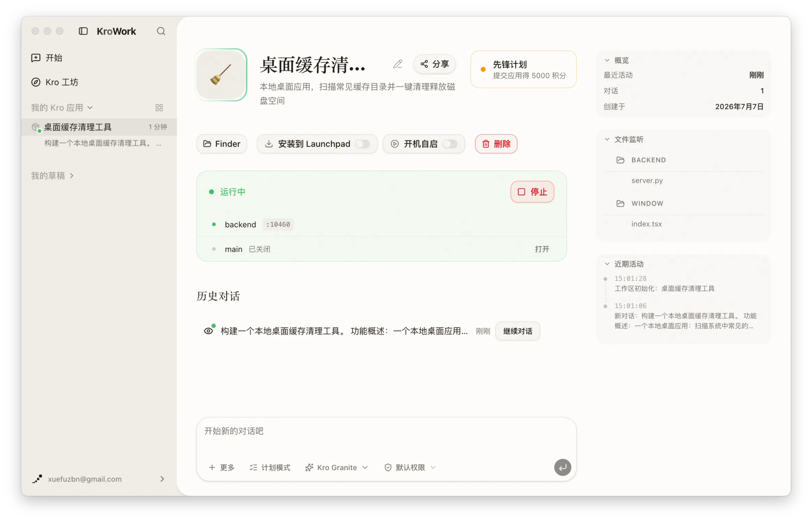Click the 分享 share button

pyautogui.click(x=434, y=64)
